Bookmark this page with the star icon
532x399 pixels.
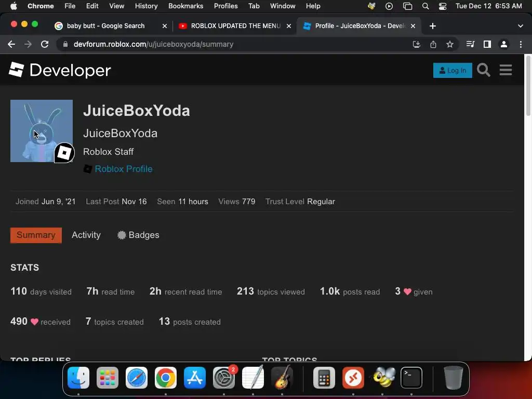tap(449, 44)
